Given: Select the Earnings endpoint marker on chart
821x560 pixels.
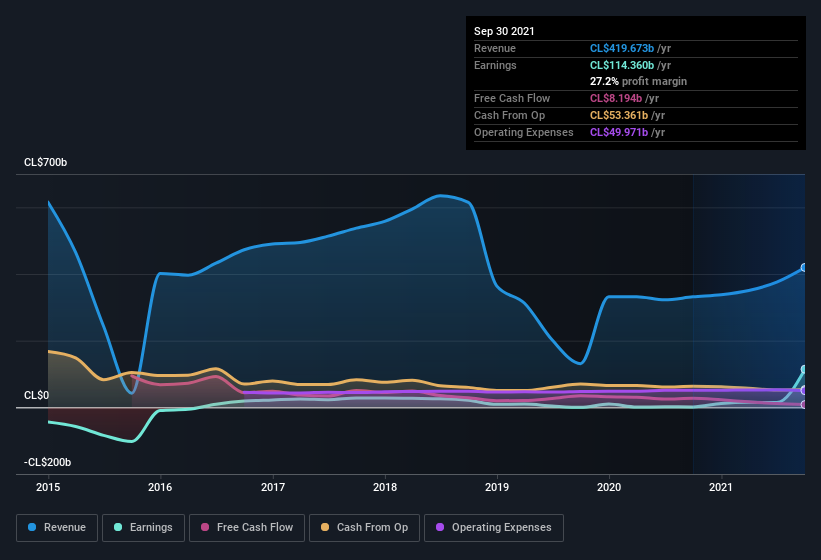Looking at the screenshot, I should click(x=804, y=369).
